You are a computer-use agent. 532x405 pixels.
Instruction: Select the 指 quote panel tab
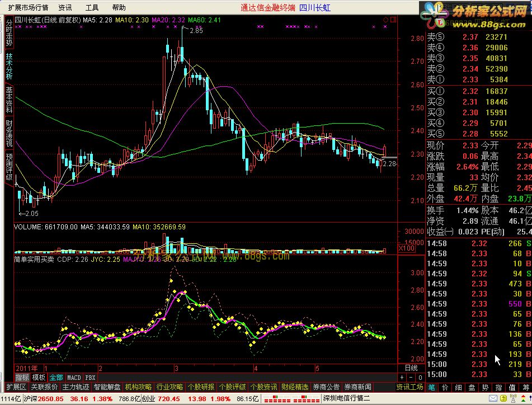(x=499, y=387)
